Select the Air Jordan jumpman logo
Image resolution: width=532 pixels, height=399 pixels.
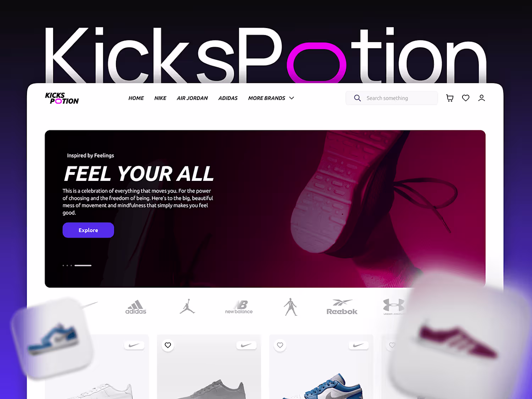tap(187, 306)
